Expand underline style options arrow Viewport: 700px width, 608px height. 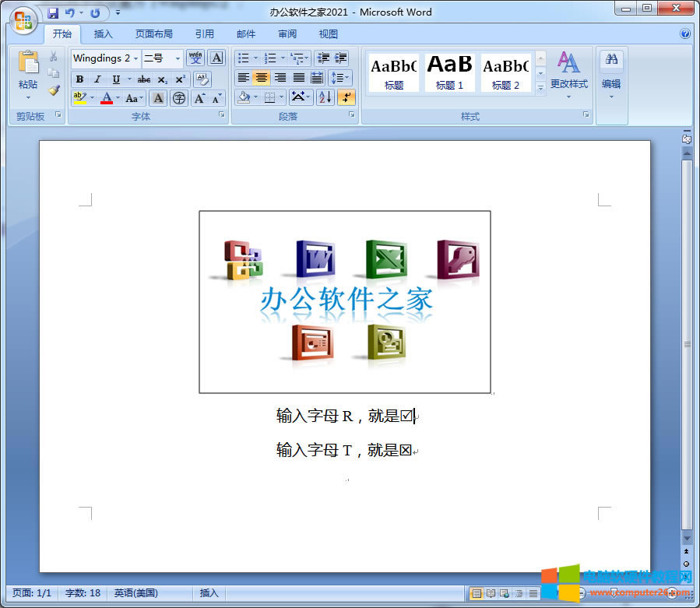tap(129, 79)
